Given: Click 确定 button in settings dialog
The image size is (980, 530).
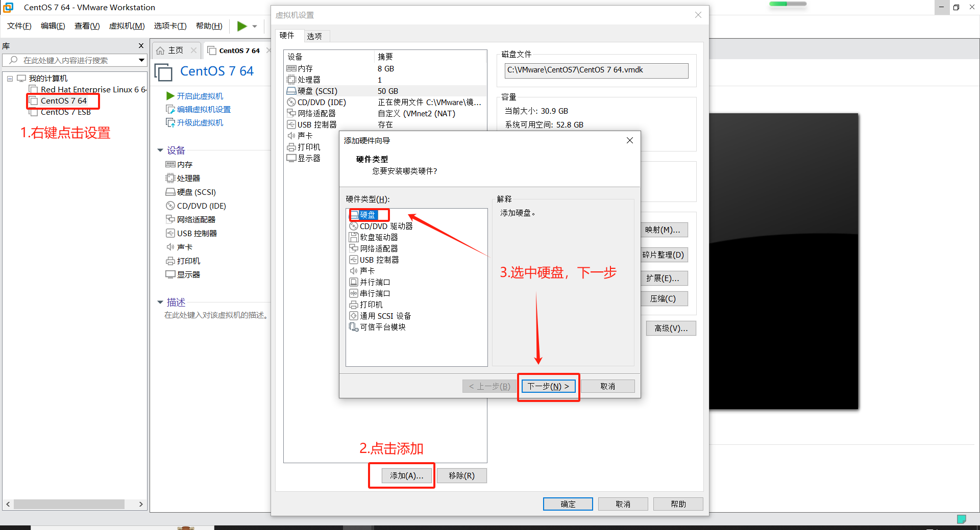Looking at the screenshot, I should click(568, 504).
